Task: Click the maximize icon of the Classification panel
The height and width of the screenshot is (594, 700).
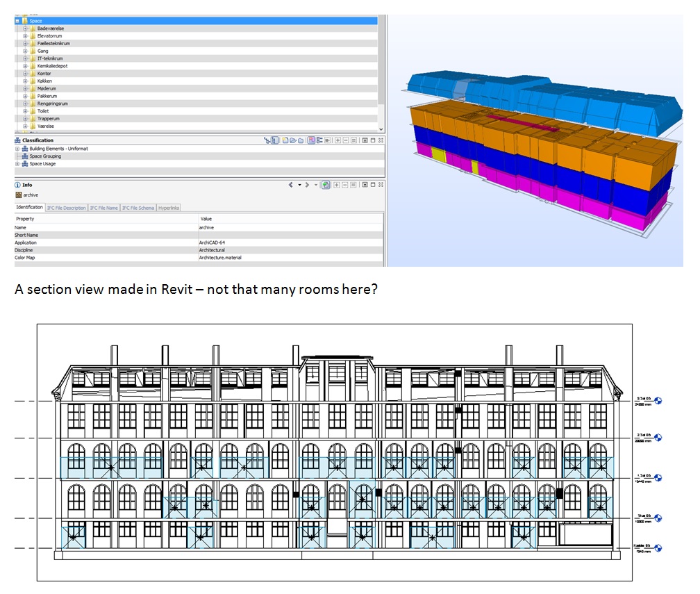Action: 373,142
